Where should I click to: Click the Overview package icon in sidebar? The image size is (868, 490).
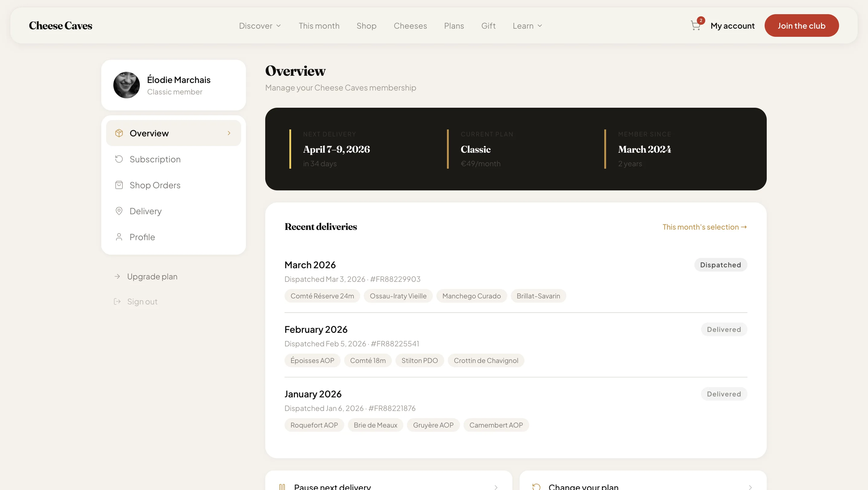point(119,133)
